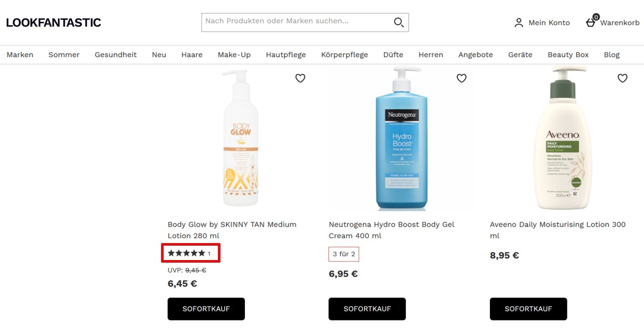Toggle the wishlist heart on Aveeno lotion
This screenshot has width=644, height=329.
tap(622, 78)
